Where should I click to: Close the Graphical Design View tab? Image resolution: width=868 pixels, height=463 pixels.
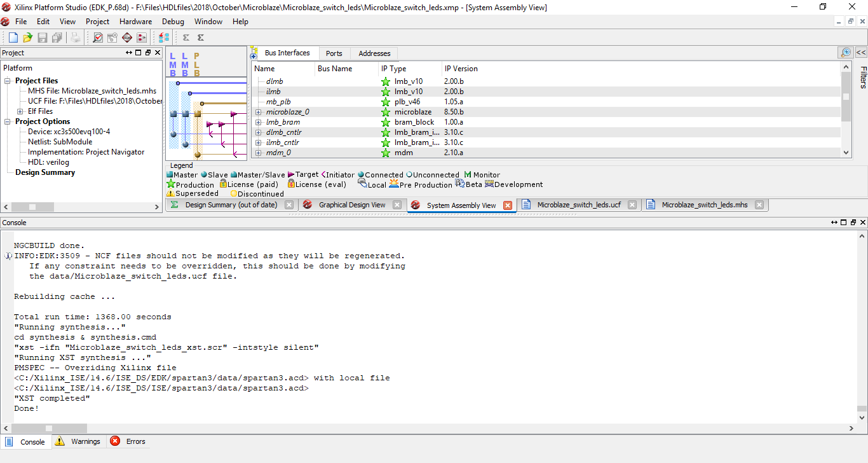(x=397, y=205)
